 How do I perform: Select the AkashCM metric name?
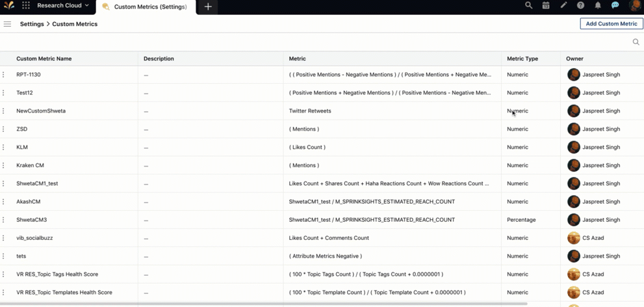29,202
